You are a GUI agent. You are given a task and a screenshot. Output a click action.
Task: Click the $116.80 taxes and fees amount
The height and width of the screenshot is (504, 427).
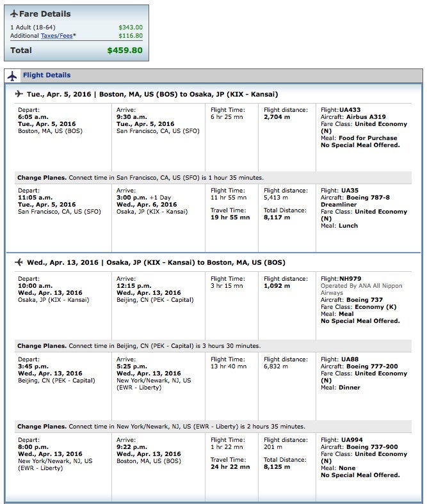(131, 36)
